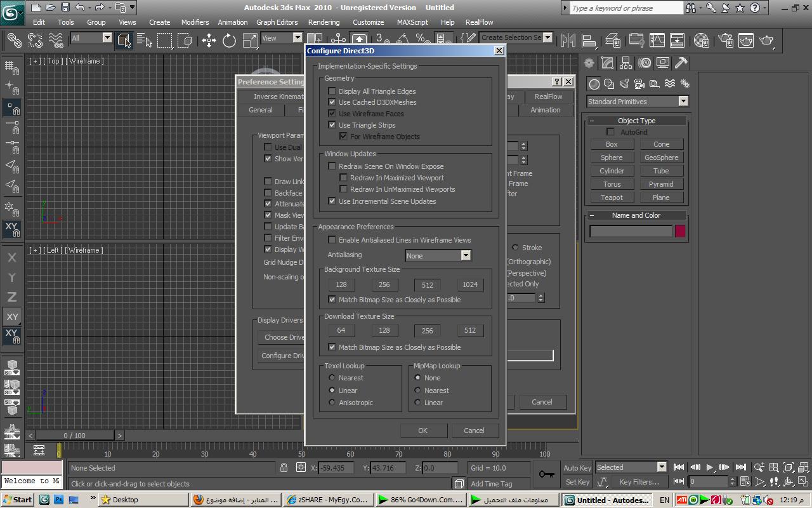Collapse the Object Type rollout
This screenshot has height=508, width=812.
[x=636, y=121]
